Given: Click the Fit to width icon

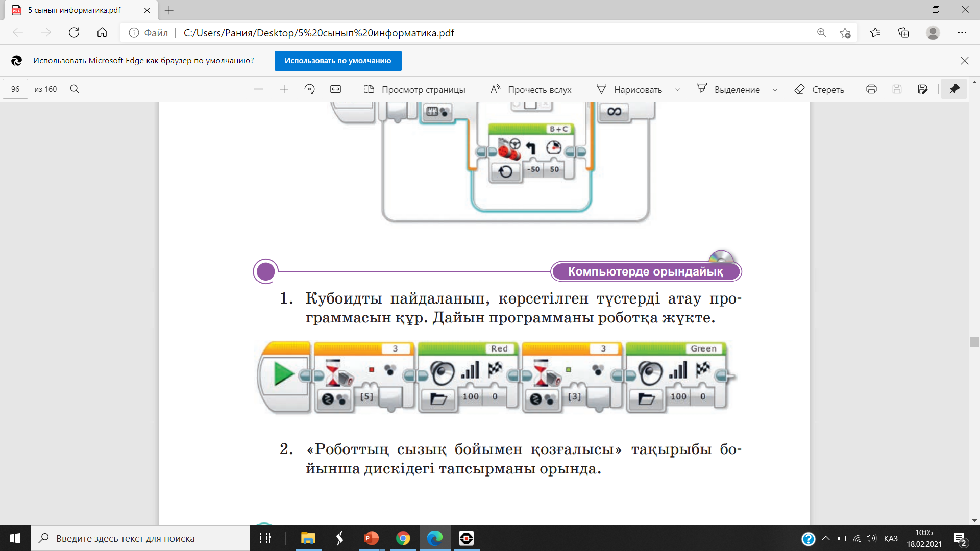Looking at the screenshot, I should click(335, 89).
